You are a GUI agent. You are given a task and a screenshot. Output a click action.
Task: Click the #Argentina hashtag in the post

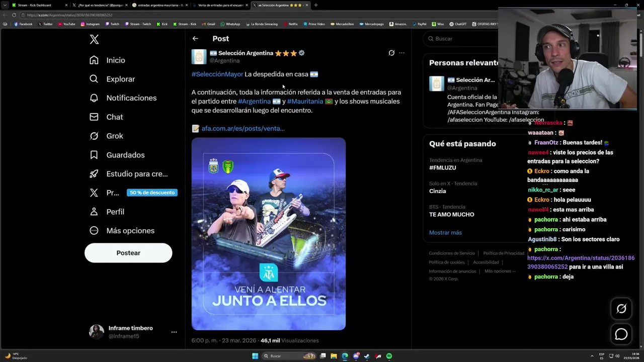coord(254,101)
